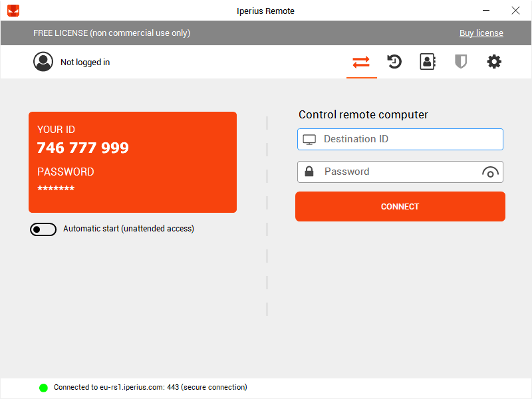Show password with the eye icon
Viewport: 532px width, 399px height.
click(x=490, y=172)
